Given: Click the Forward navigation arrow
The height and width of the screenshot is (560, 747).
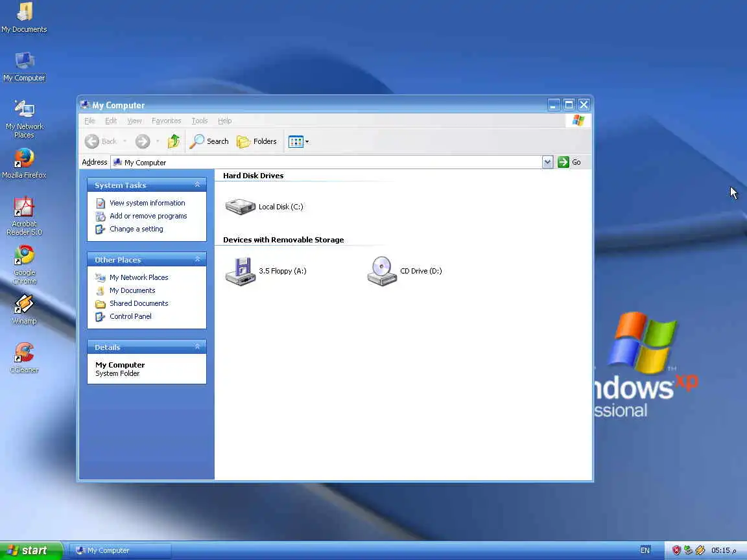Looking at the screenshot, I should click(143, 141).
